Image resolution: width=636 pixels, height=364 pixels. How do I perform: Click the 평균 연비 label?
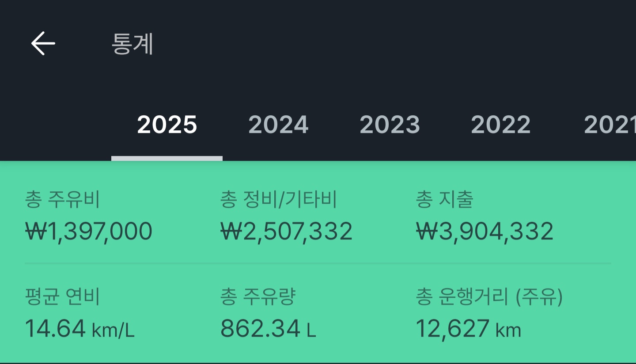pos(63,297)
